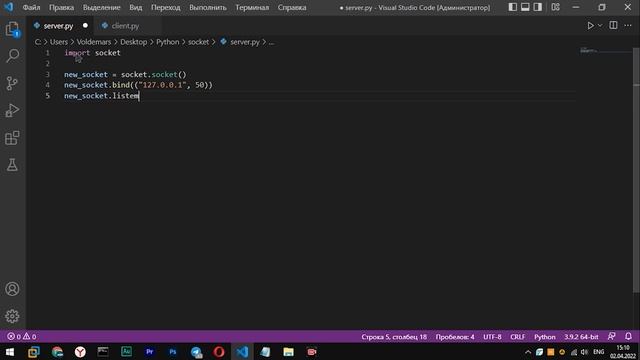640x360 pixels.
Task: Toggle the secondary sidebar layout icon
Action: pyautogui.click(x=538, y=7)
